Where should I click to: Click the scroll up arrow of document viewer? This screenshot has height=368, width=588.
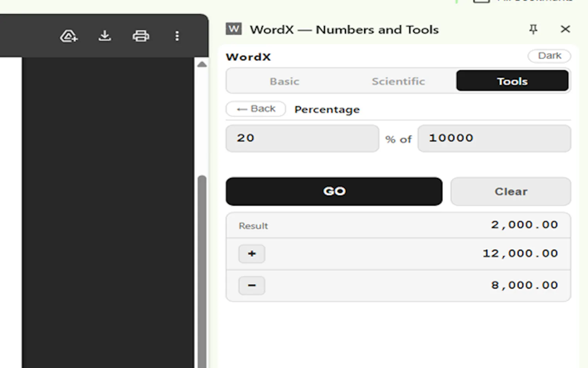[202, 64]
